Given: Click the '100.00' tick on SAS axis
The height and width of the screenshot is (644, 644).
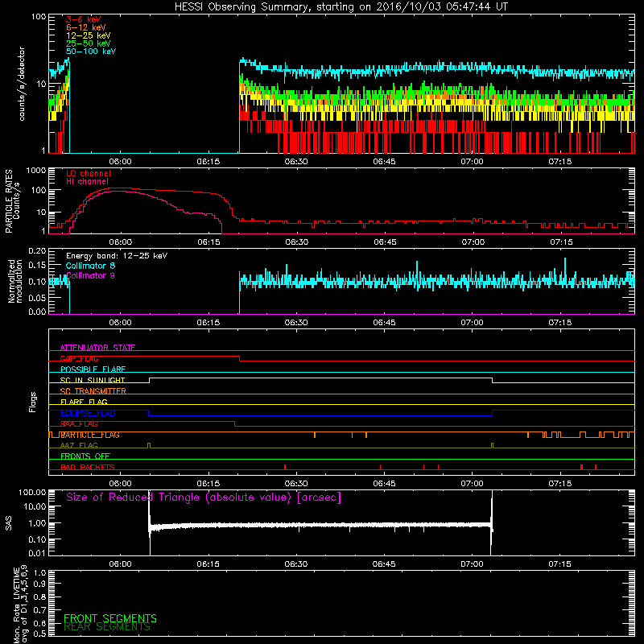Looking at the screenshot, I should coord(32,492).
